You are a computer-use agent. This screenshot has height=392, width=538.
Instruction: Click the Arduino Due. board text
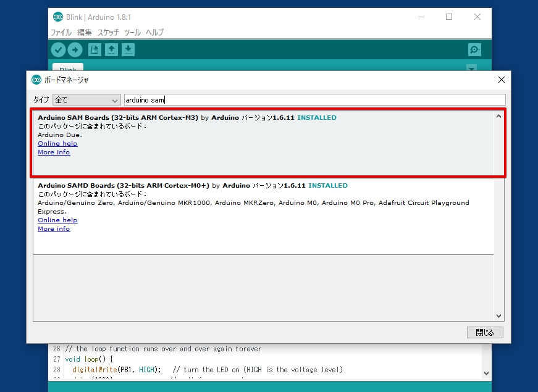(x=60, y=135)
